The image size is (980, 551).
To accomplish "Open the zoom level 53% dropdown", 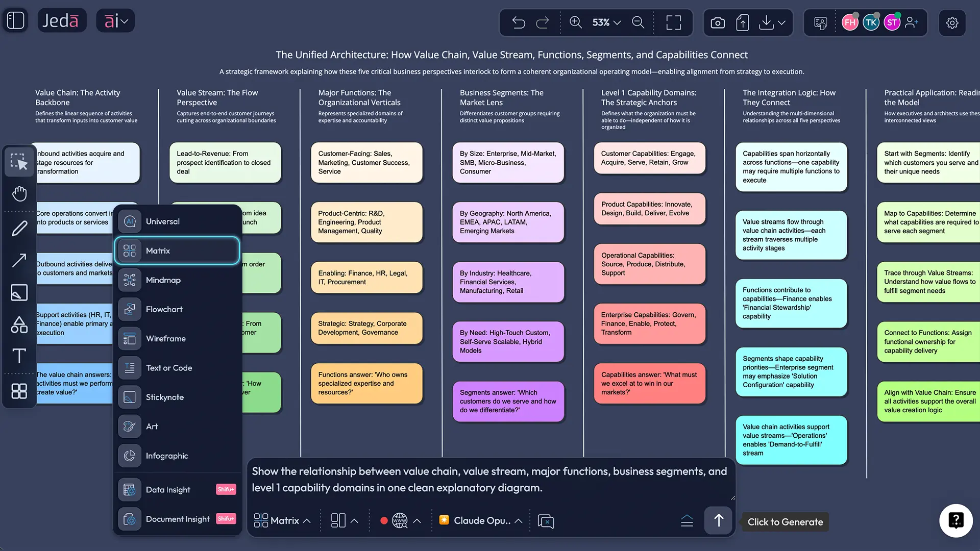I will point(605,22).
